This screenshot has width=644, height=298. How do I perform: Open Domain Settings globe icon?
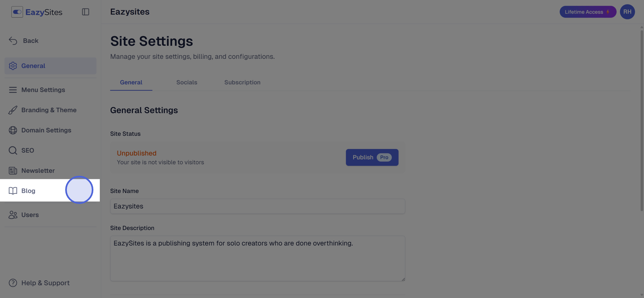(13, 130)
